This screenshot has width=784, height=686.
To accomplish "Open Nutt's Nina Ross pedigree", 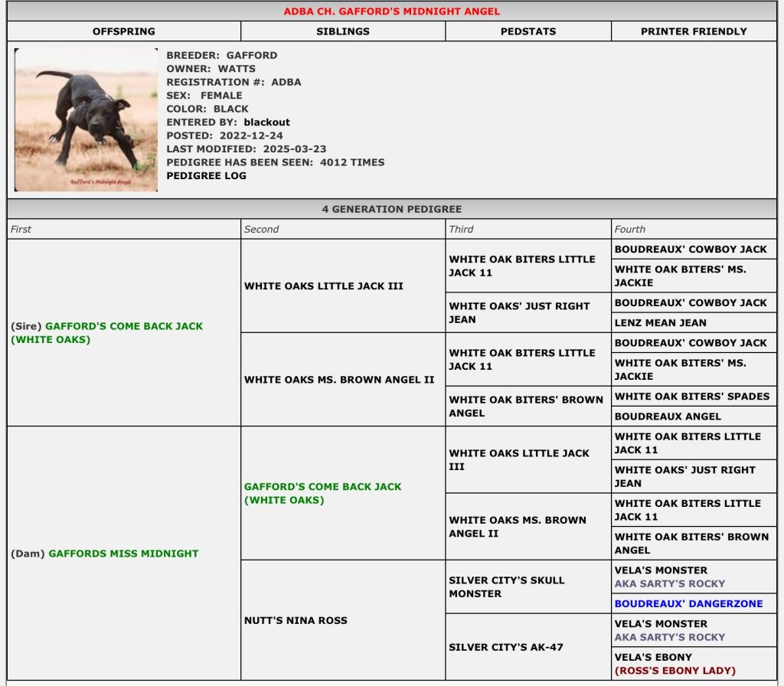I will click(x=296, y=620).
